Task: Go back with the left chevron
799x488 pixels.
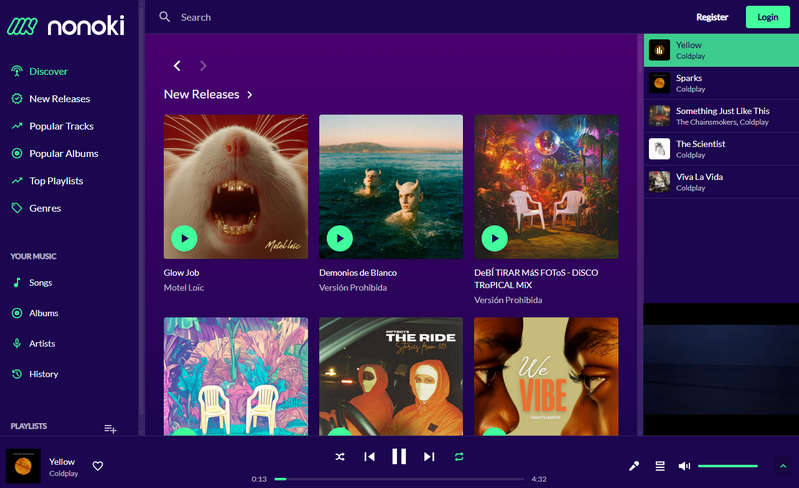Action: click(x=177, y=66)
